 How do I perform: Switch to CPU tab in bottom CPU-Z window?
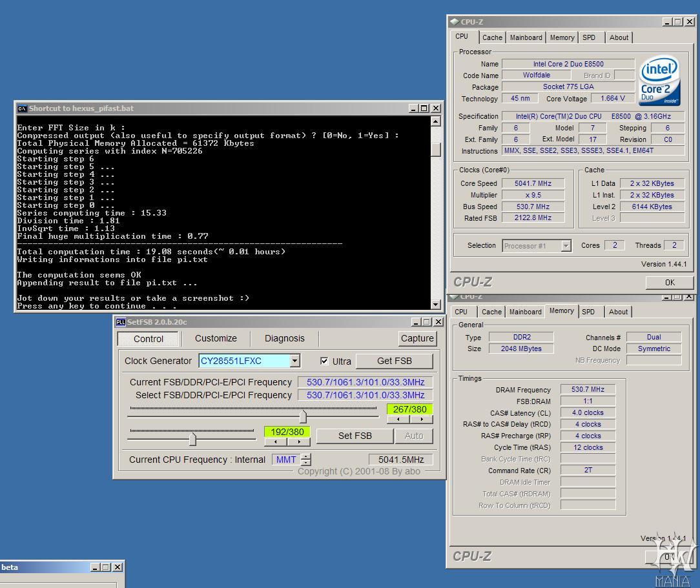[x=461, y=312]
